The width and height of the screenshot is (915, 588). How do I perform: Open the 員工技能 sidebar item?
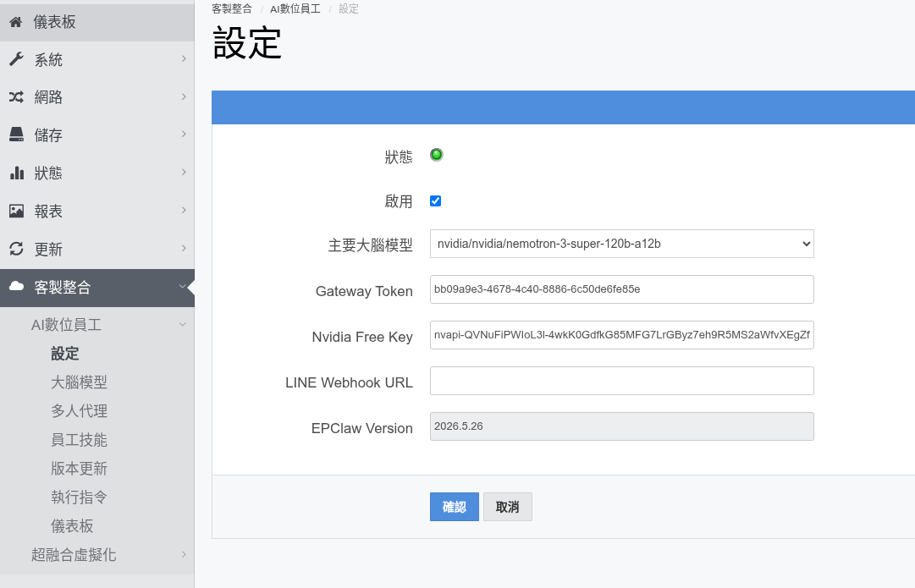(79, 440)
